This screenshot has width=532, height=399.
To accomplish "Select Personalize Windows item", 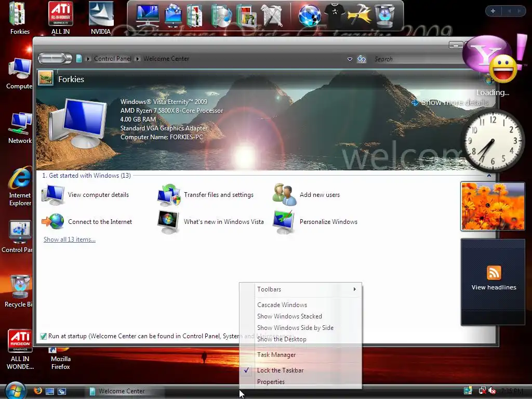I will [315, 222].
